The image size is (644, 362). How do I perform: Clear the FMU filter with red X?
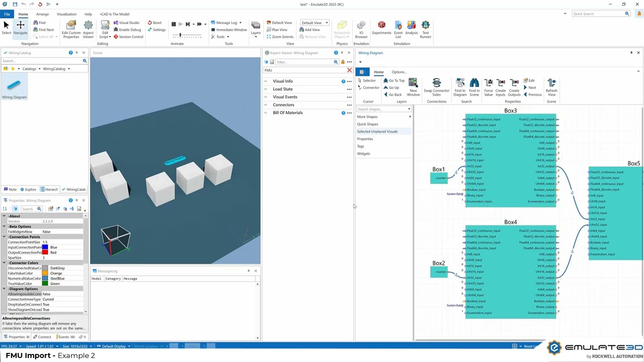349,70
